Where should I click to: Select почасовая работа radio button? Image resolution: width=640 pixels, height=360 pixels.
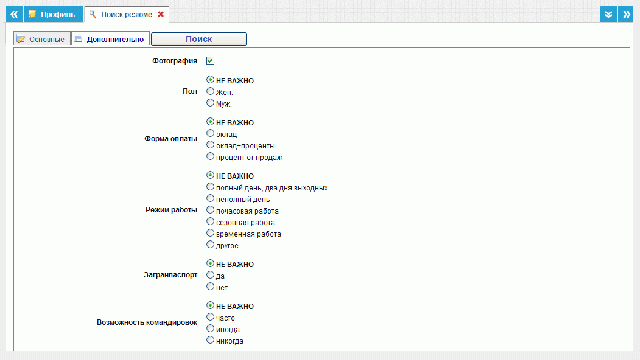coord(210,210)
